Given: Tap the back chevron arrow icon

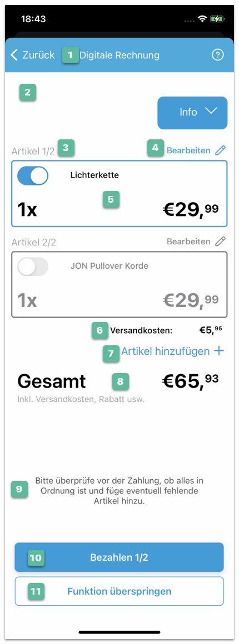Looking at the screenshot, I should pos(14,55).
